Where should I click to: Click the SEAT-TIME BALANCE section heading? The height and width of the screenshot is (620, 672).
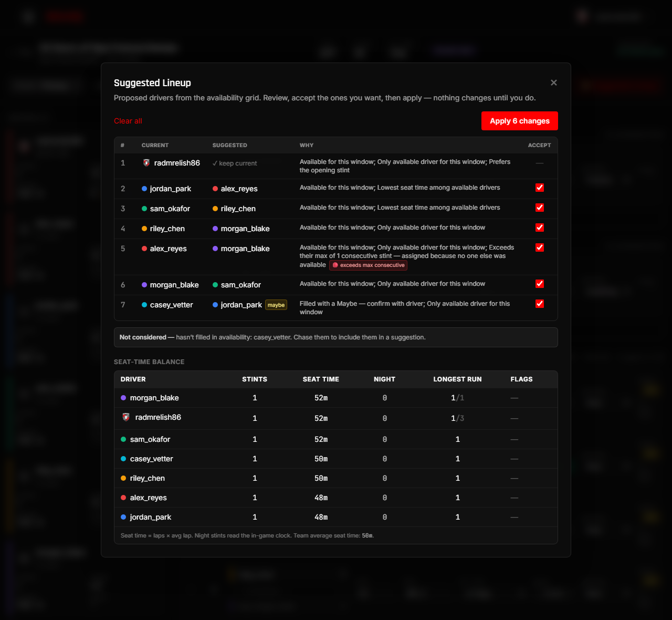pyautogui.click(x=149, y=362)
